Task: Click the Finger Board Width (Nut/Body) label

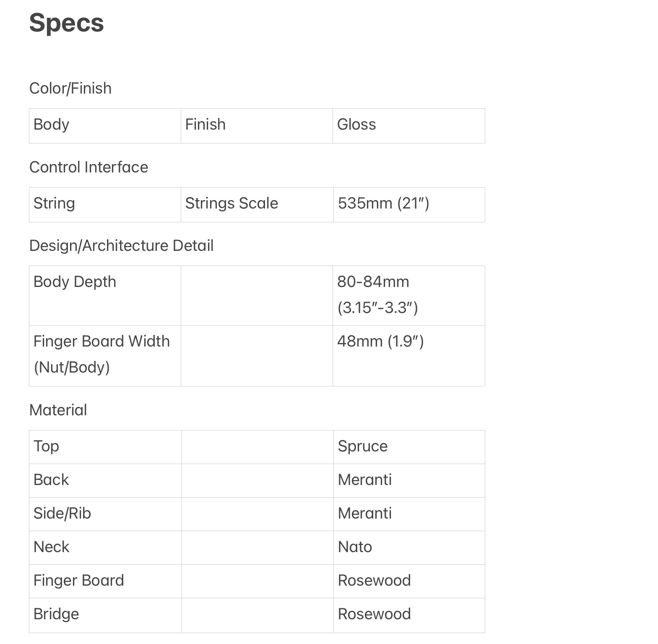Action: (101, 354)
